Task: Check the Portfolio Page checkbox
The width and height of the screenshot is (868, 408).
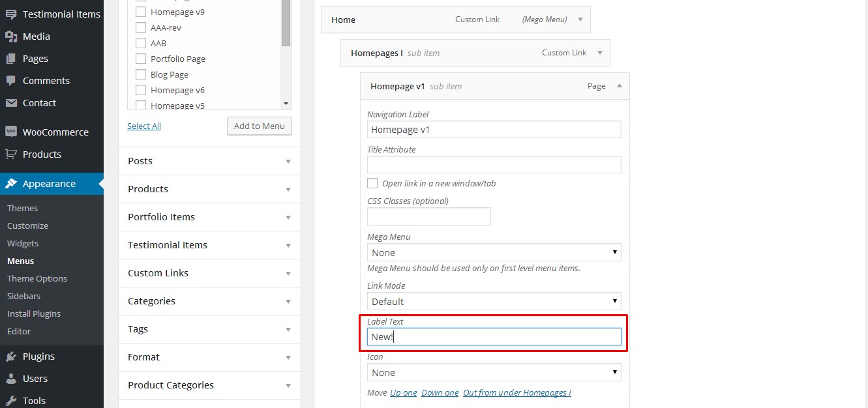Action: pos(140,59)
